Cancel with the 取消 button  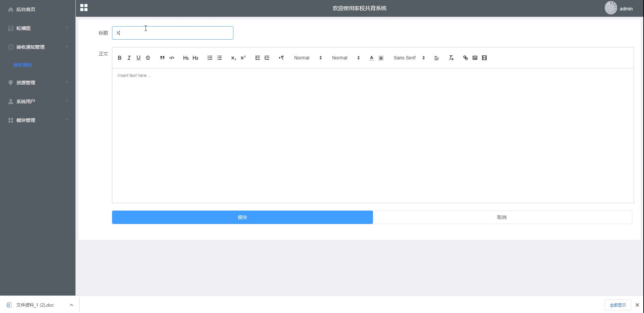[502, 217]
